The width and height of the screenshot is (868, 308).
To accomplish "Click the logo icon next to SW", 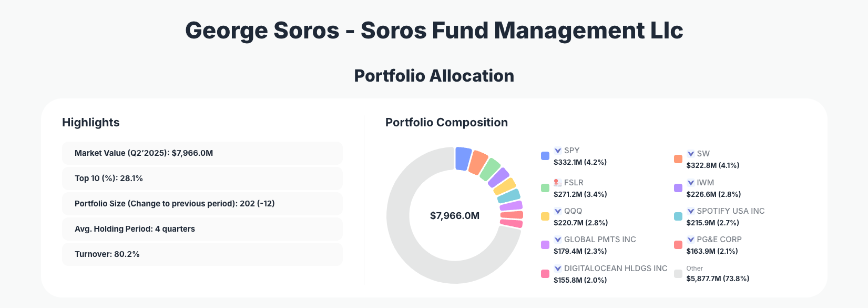I will 691,154.
